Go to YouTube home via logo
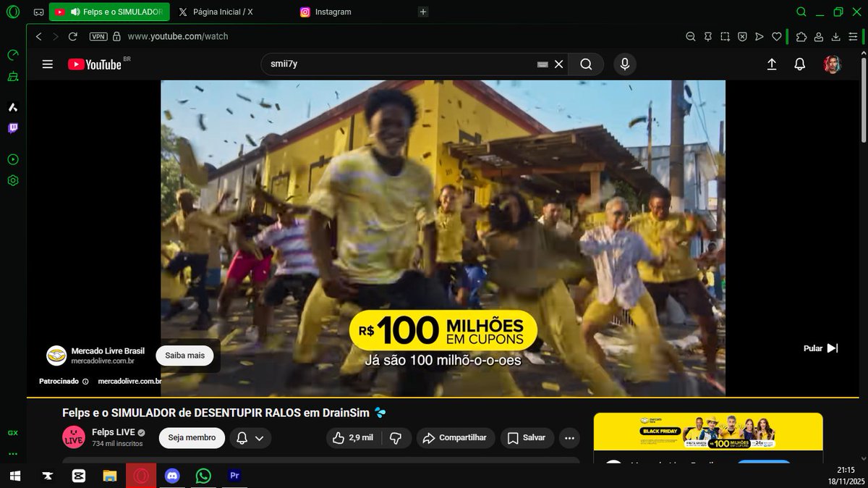Image resolution: width=868 pixels, height=488 pixels. point(95,64)
